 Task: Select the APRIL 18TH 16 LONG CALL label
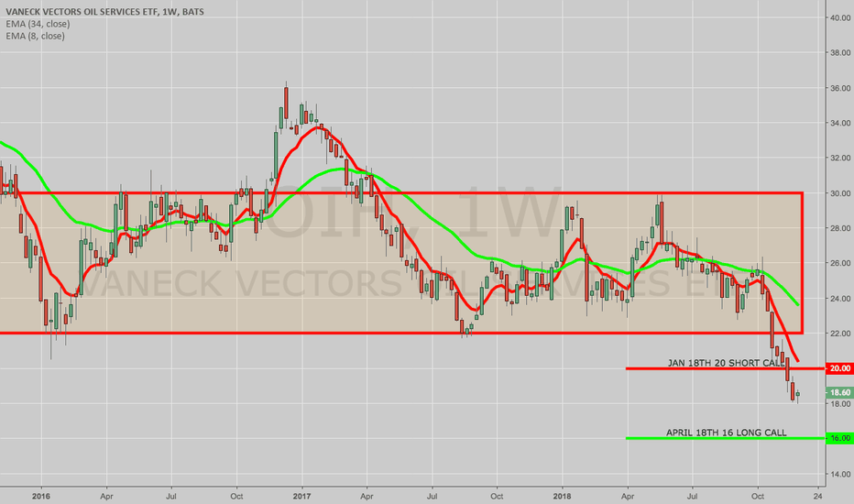coord(726,433)
